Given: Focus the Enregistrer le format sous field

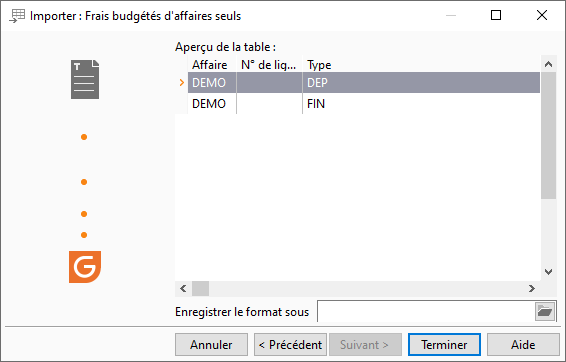Looking at the screenshot, I should click(426, 311).
